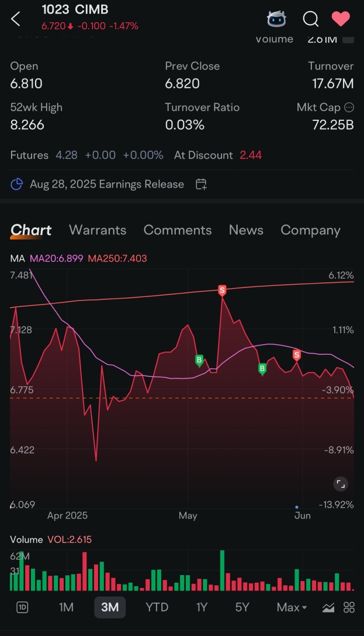Select the 1D interval box icon
The width and height of the screenshot is (364, 636).
[x=22, y=607]
